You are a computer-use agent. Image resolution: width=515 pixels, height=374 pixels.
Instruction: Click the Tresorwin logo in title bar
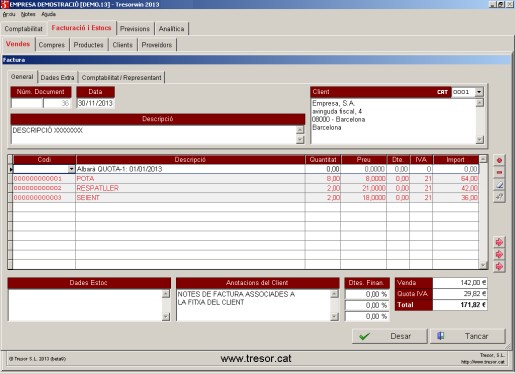[4, 4]
